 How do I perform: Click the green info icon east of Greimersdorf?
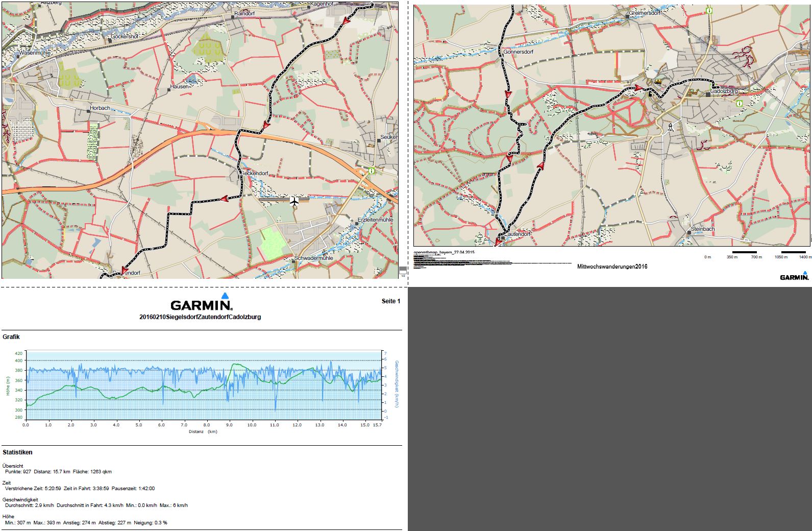click(x=709, y=11)
